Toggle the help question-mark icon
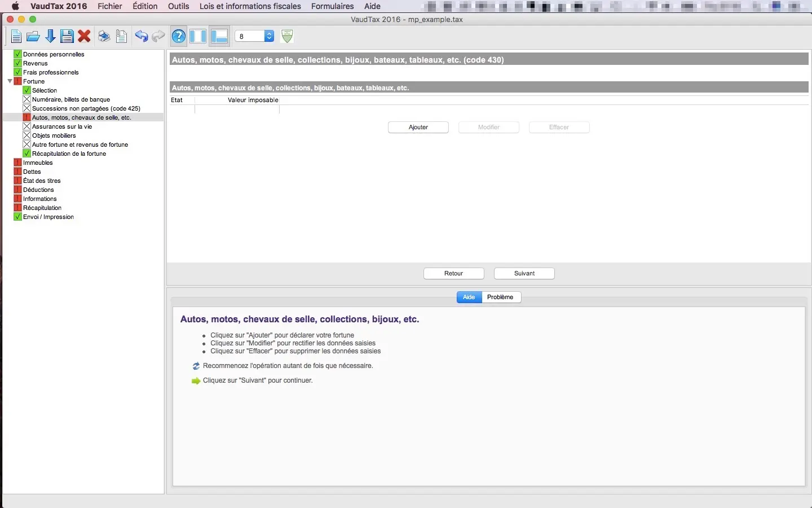The width and height of the screenshot is (812, 508). [179, 37]
